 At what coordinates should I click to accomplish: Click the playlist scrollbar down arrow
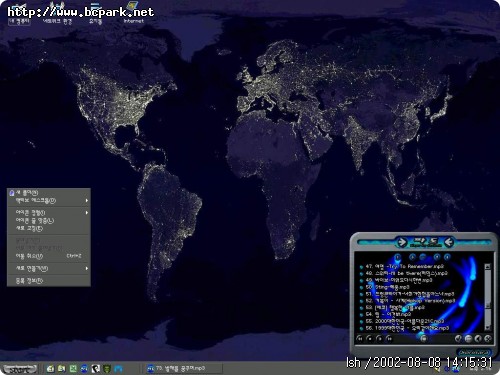pyautogui.click(x=487, y=327)
